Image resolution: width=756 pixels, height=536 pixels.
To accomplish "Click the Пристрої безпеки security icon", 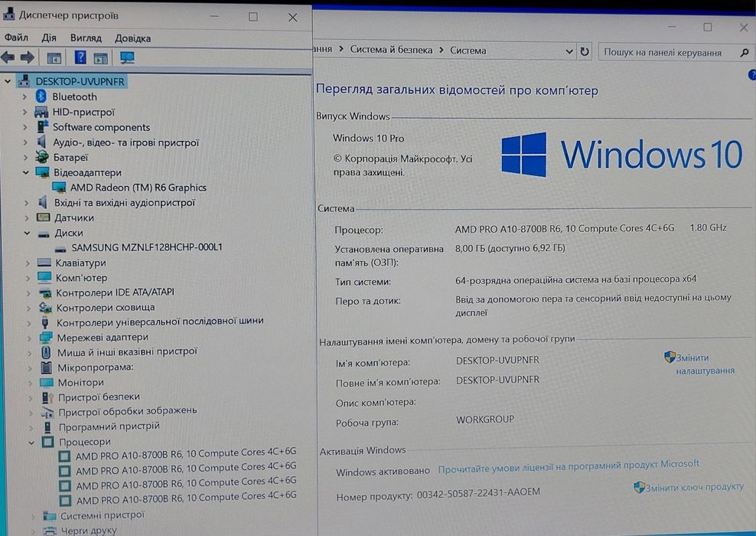I will pyautogui.click(x=47, y=397).
